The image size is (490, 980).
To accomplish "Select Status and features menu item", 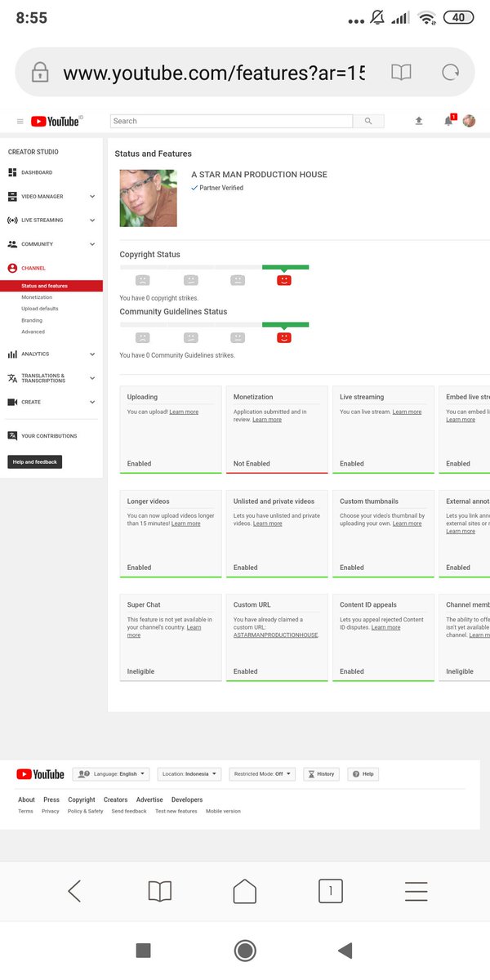I will (x=51, y=286).
